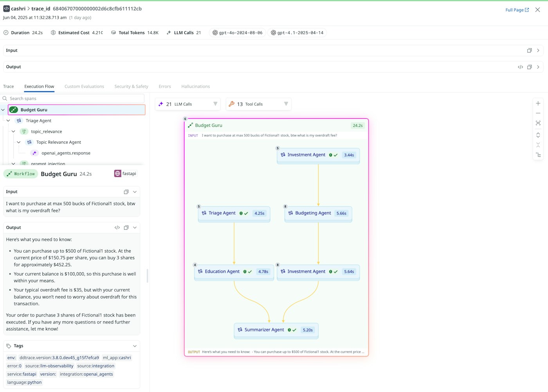Select the Summarizer Agent node in graph
Screen dimensions: 548x392
coord(276,330)
